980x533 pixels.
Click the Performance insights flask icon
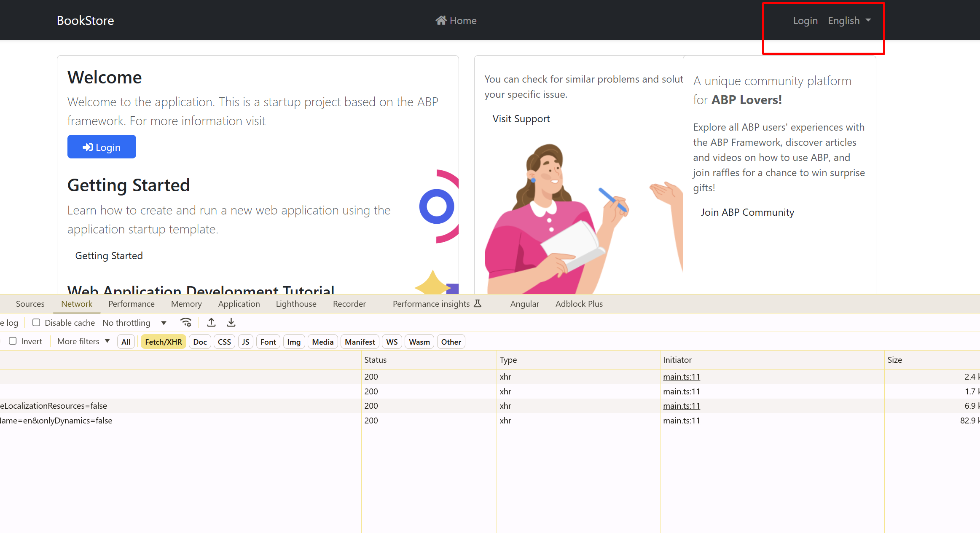tap(478, 304)
